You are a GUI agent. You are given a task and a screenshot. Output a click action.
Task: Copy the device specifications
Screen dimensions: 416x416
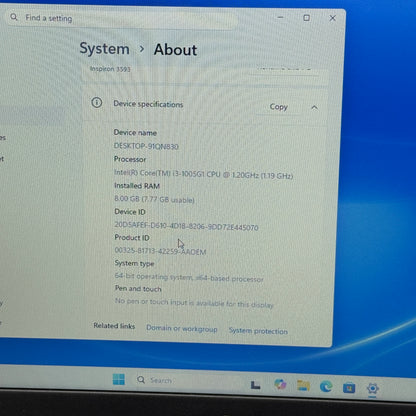click(278, 107)
